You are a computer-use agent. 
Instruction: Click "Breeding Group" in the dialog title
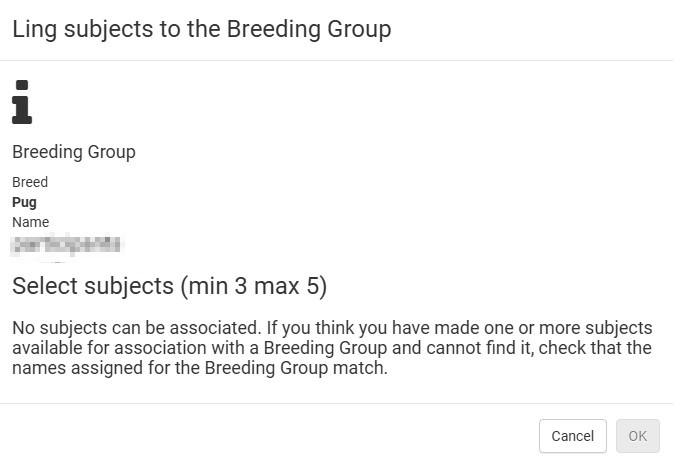309,29
